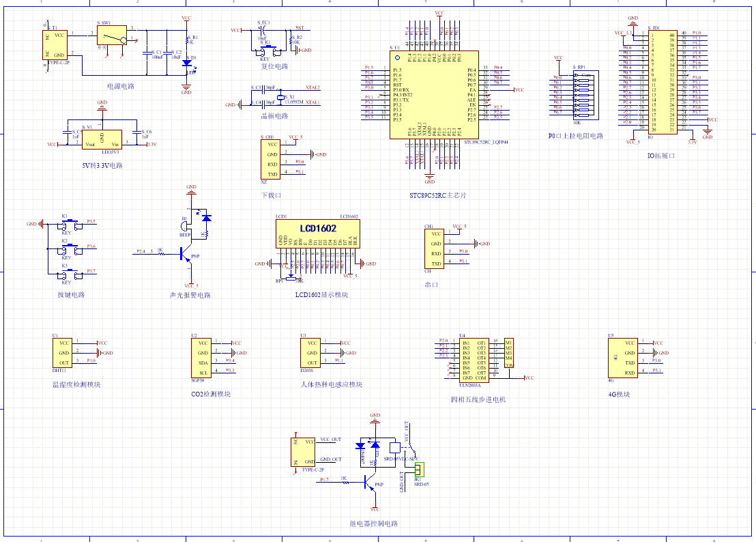756x542 pixels.
Task: Select the S_C6 1uF capacitor
Action: click(136, 131)
